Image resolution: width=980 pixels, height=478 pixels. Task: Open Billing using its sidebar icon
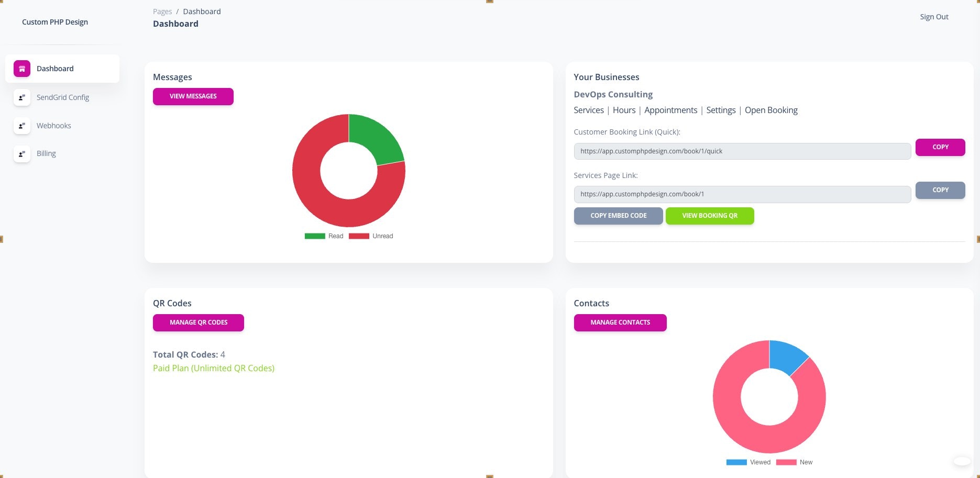click(x=21, y=153)
